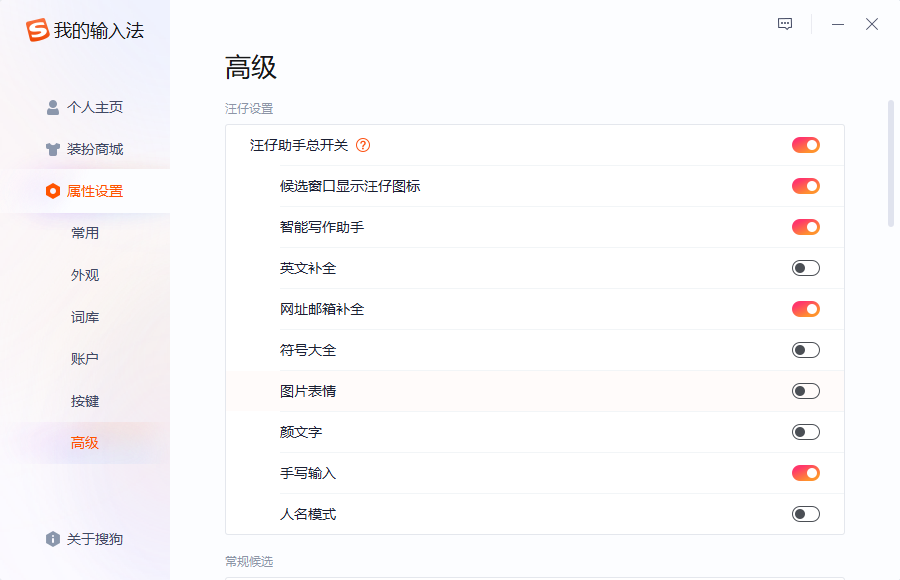The width and height of the screenshot is (900, 580).
Task: Select the 属性设置 hexagon icon
Action: 53,191
